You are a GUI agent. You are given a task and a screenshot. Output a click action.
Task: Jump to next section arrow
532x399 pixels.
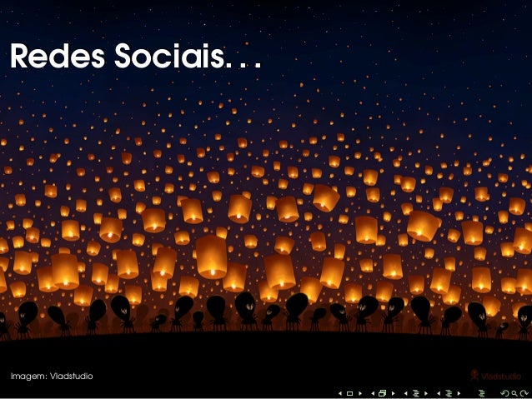coord(459,393)
